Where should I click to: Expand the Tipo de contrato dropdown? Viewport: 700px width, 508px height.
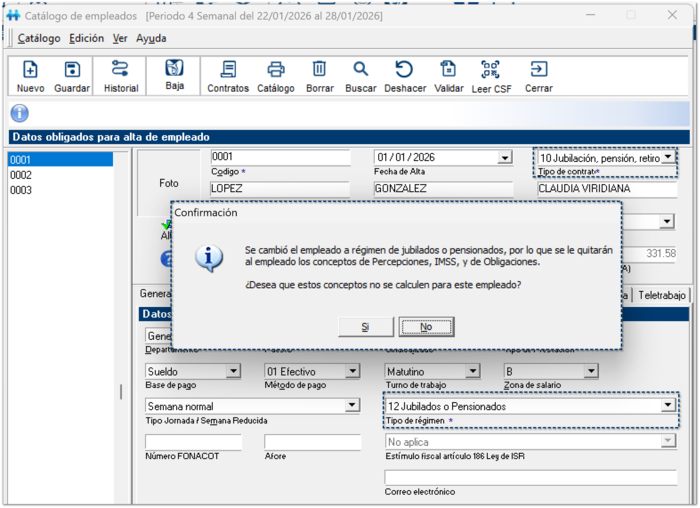(x=668, y=158)
